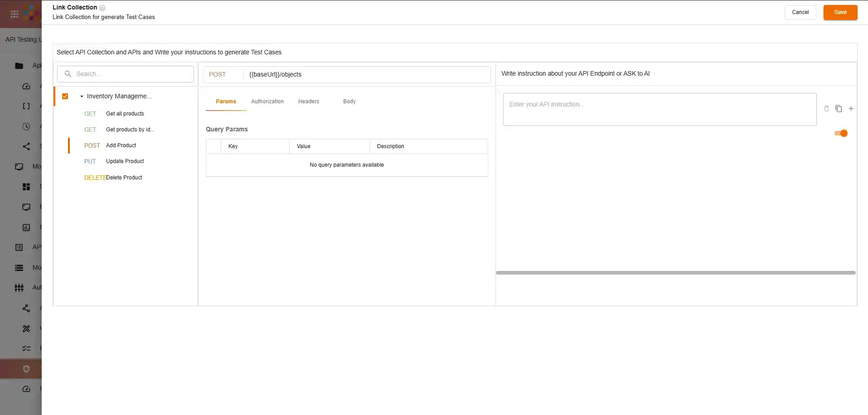Click the copy instruction icon
This screenshot has height=415, width=868.
coord(839,109)
